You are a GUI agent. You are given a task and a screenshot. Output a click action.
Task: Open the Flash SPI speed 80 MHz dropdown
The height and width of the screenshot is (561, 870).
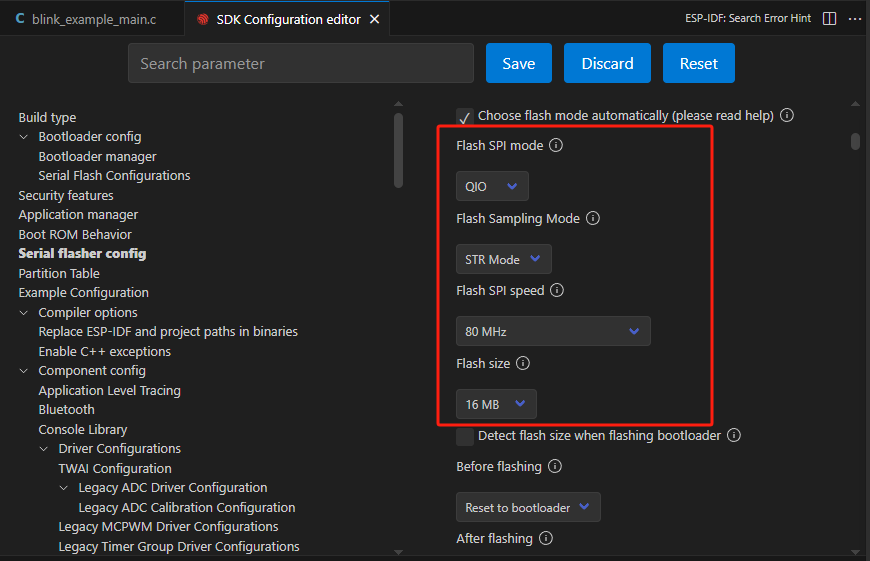click(553, 331)
